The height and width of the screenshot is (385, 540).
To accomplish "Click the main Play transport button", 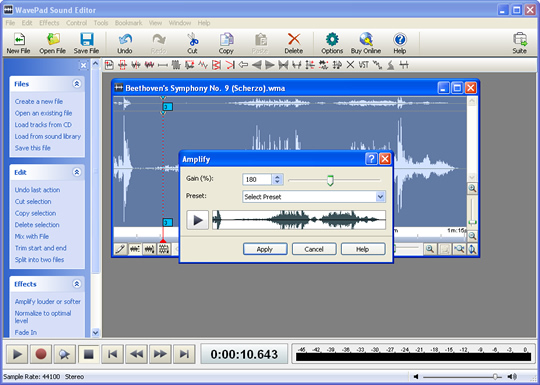I will coord(17,354).
